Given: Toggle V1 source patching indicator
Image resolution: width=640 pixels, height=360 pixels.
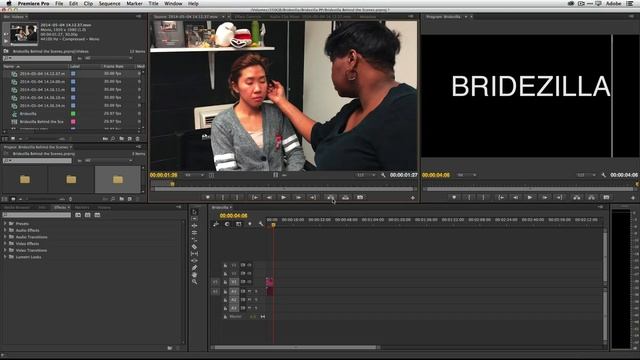Looking at the screenshot, I should (215, 282).
